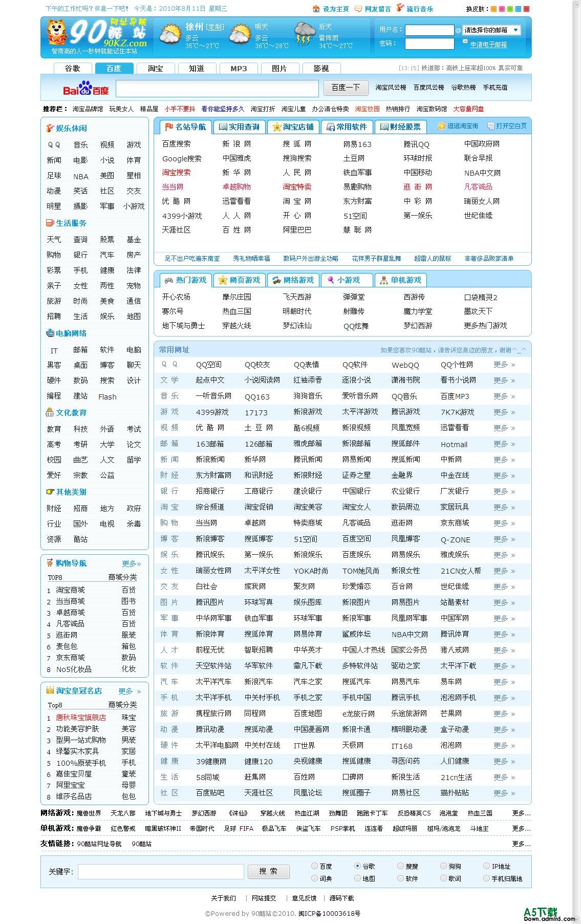Click the Baidu search input box
Viewport: 581px width, 924px height.
(x=217, y=89)
